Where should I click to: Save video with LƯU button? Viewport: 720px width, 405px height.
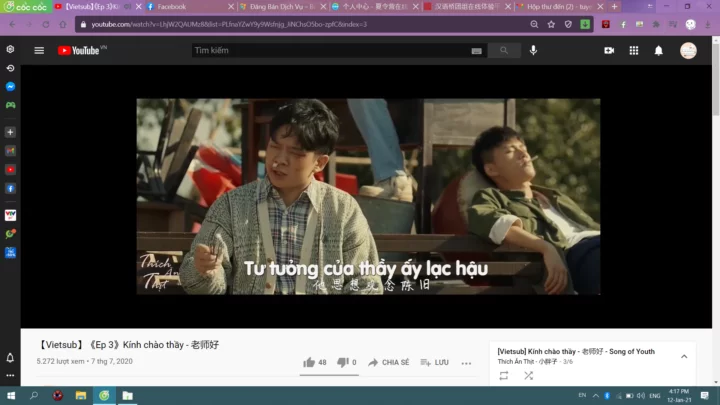click(x=434, y=362)
